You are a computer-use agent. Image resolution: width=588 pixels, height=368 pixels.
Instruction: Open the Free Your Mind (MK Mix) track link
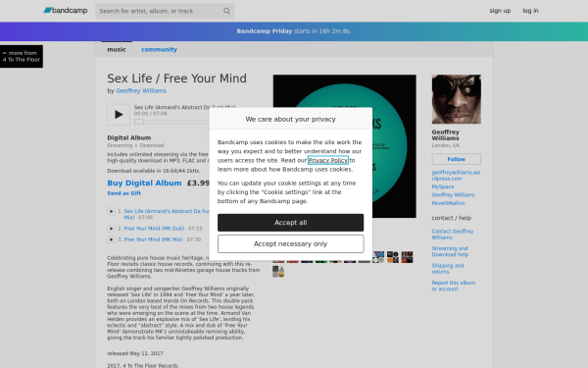[154, 239]
